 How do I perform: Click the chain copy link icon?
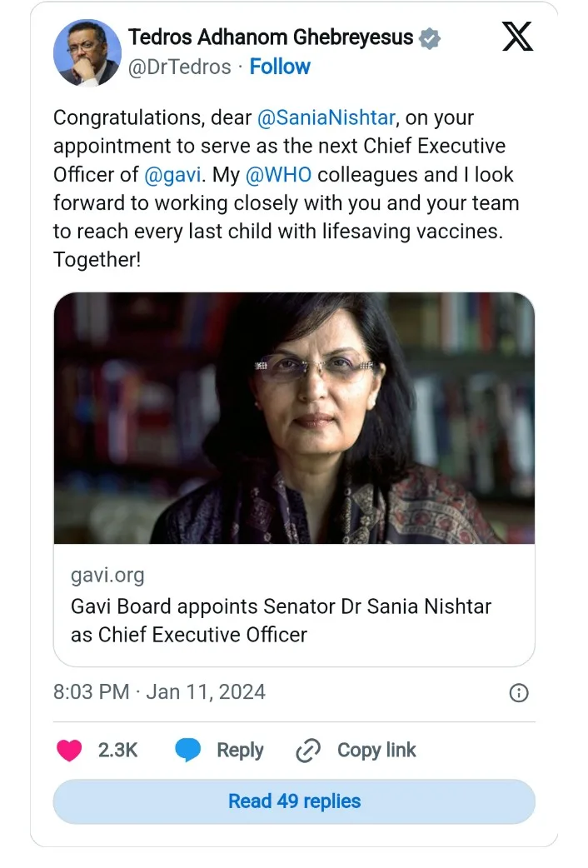click(308, 751)
